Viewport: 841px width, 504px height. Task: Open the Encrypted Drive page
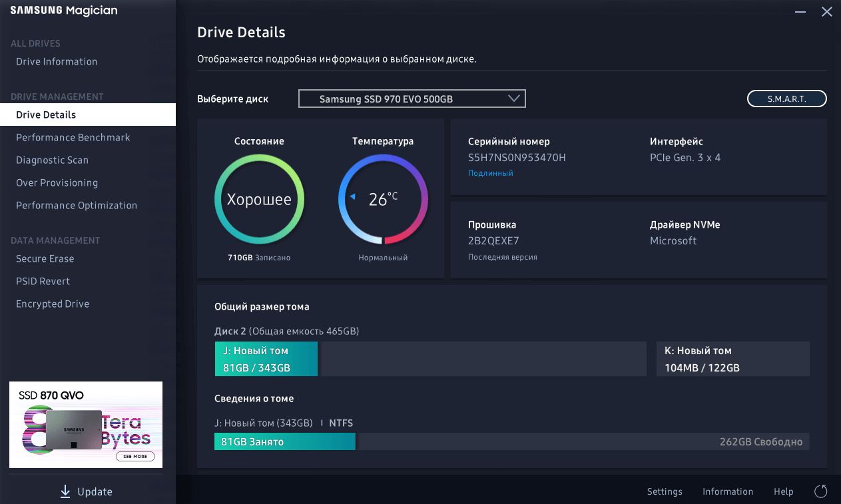pyautogui.click(x=53, y=304)
